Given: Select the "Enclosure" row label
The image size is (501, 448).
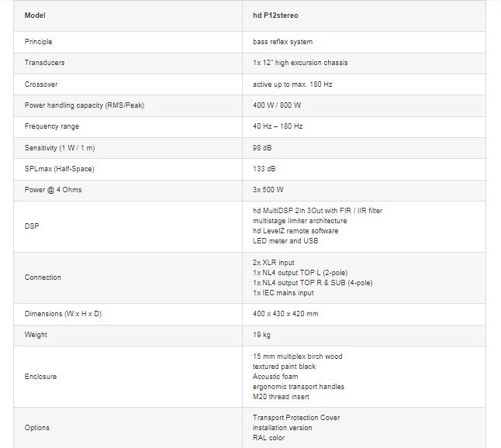Looking at the screenshot, I should 41,377.
